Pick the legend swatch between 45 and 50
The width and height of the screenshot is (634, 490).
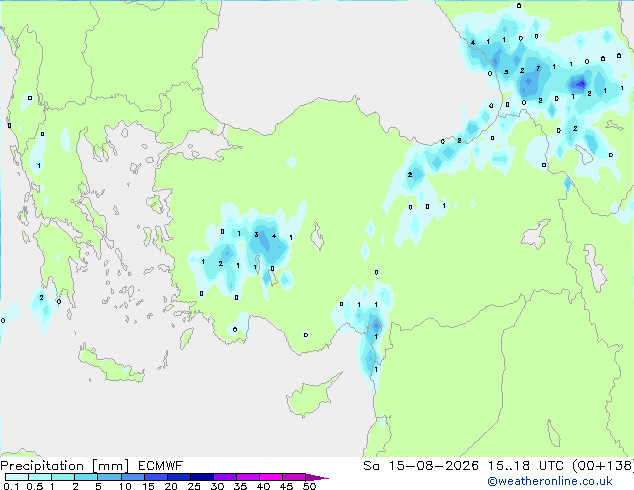pos(294,477)
